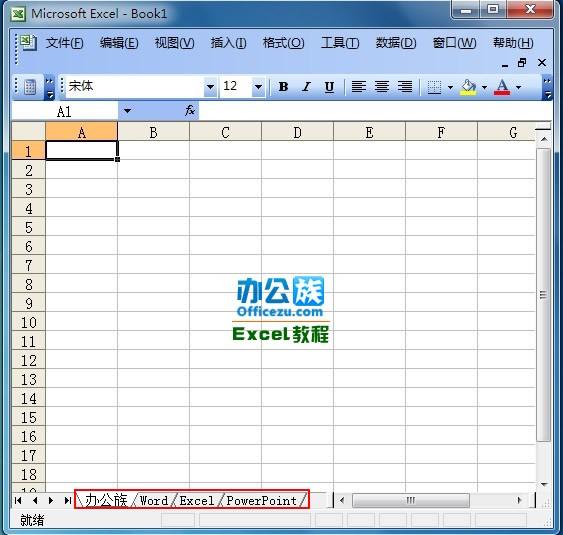Viewport: 563px width, 535px height.
Task: Click the font name box showing 宋体
Action: (135, 86)
